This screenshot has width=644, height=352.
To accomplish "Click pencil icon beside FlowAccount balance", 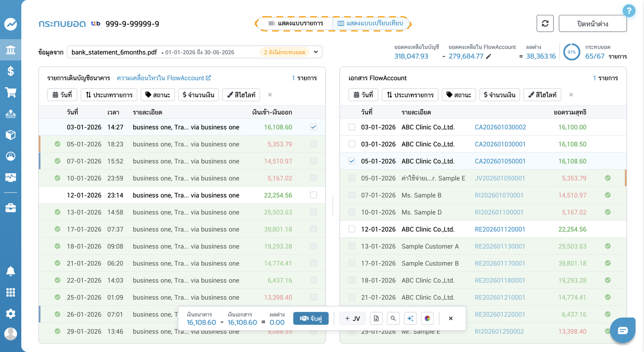I will pyautogui.click(x=488, y=56).
